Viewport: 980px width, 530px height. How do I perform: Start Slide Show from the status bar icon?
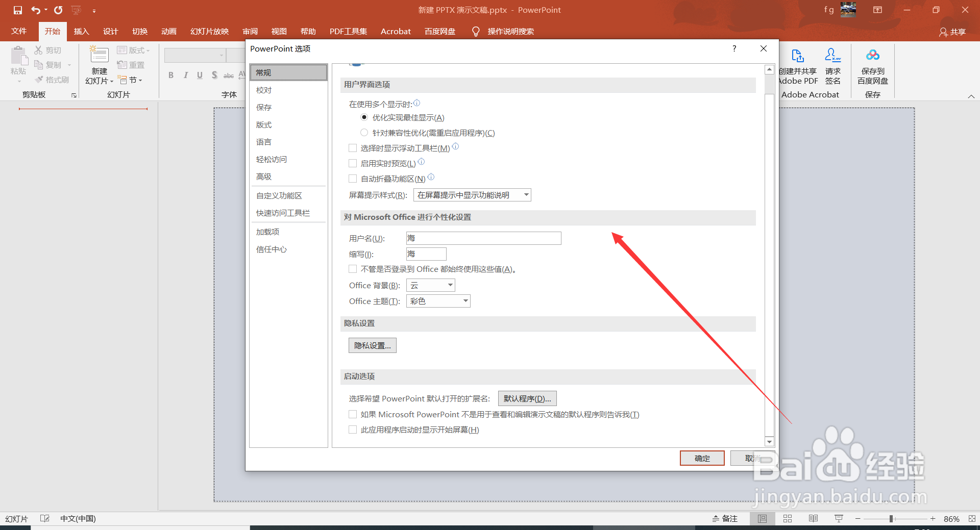pyautogui.click(x=839, y=518)
